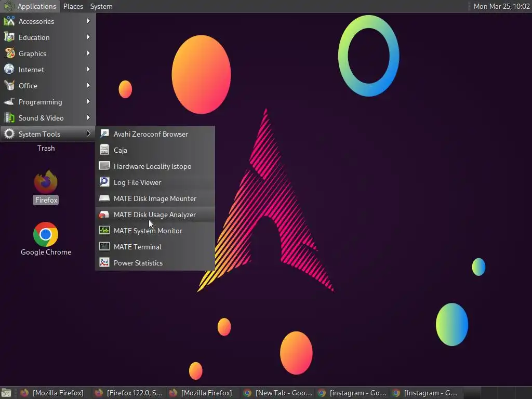Image resolution: width=532 pixels, height=399 pixels.
Task: Click the MATE Terminal icon
Action: point(104,246)
